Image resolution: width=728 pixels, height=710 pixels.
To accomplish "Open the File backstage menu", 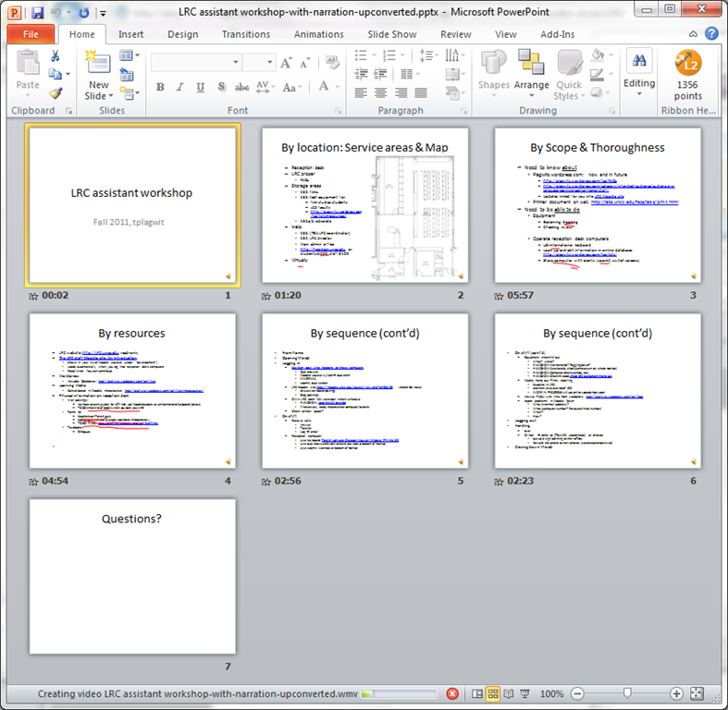I will (31, 34).
